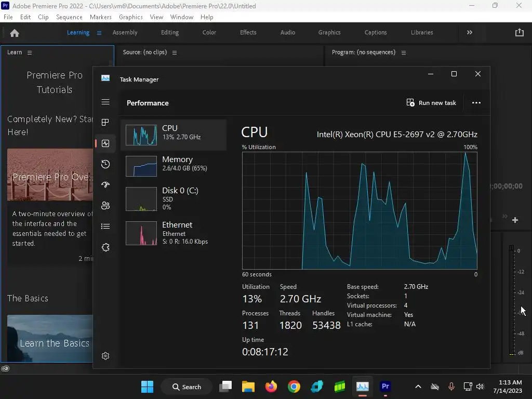This screenshot has width=532, height=399.
Task: Open the View menu
Action: [x=156, y=17]
